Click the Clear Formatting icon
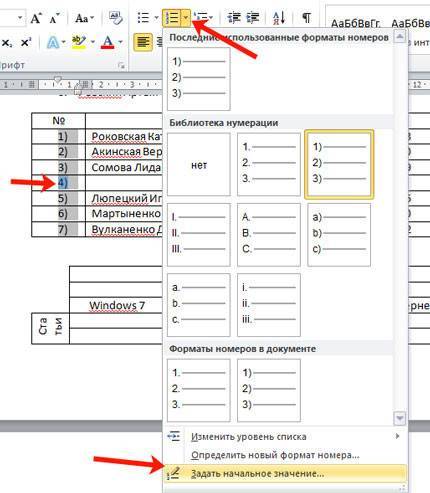Screen dimensions: 430x493 point(115,18)
